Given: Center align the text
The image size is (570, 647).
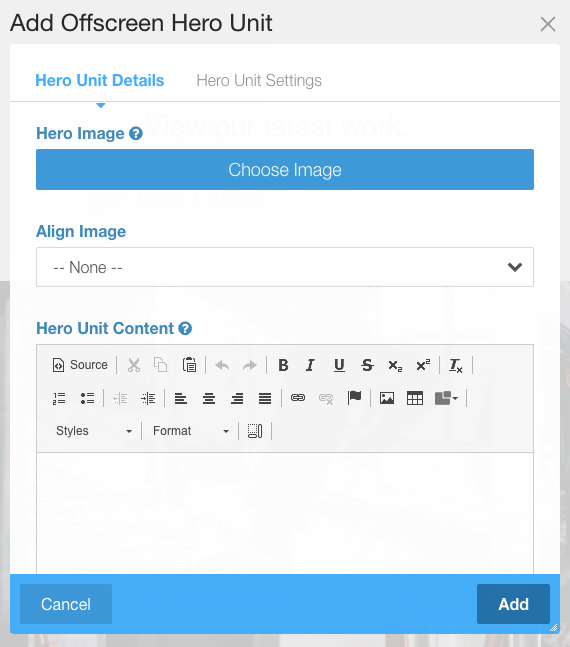Looking at the screenshot, I should [x=209, y=398].
